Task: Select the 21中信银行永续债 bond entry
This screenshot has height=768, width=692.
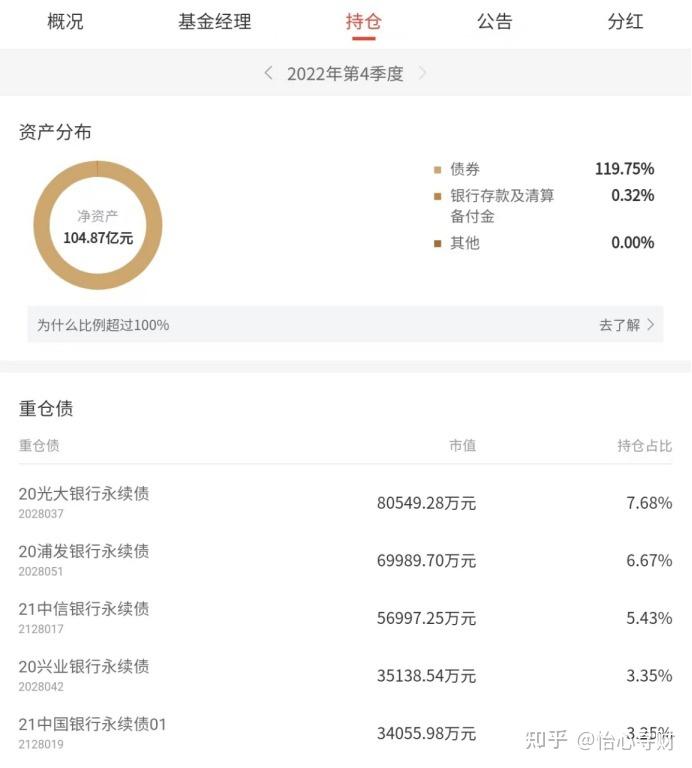Action: (345, 618)
